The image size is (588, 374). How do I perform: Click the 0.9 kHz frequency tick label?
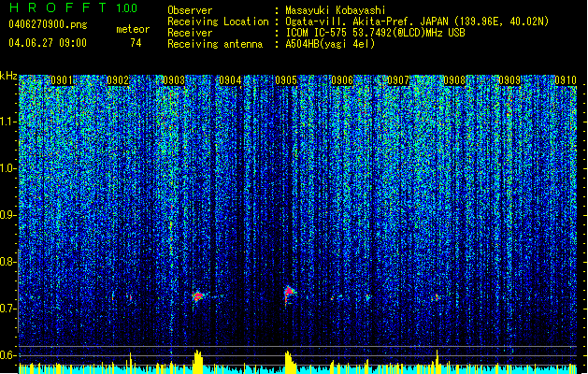7,215
